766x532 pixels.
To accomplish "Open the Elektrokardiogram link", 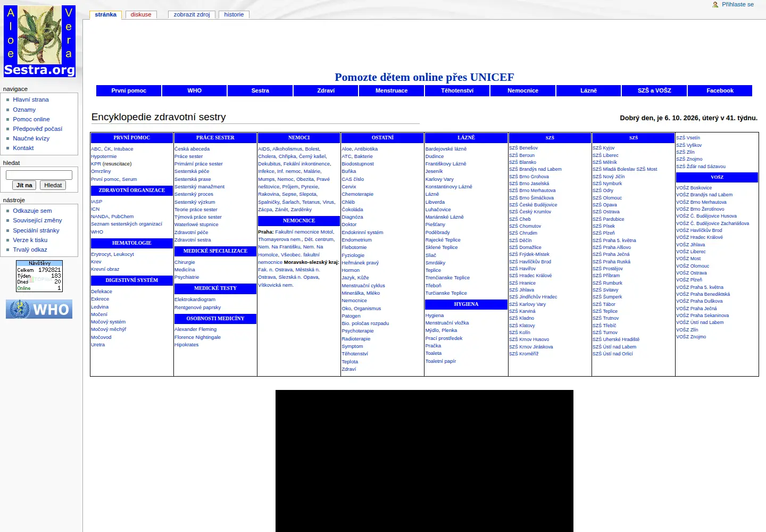I will pos(195,300).
